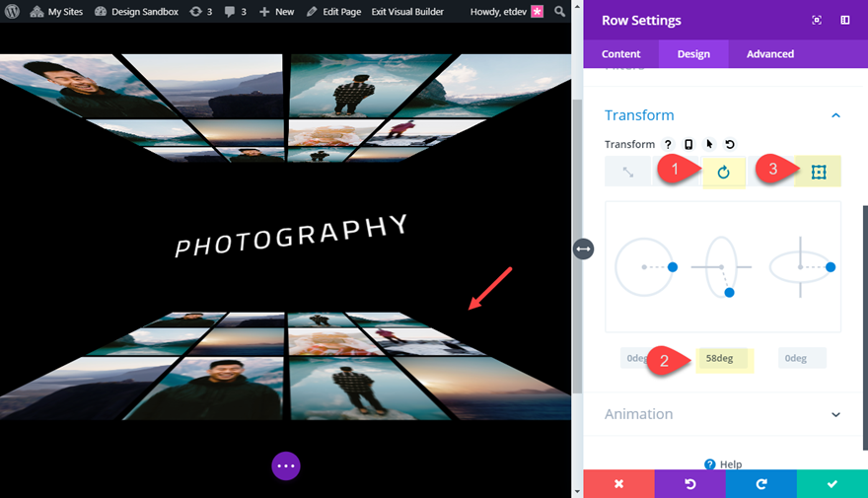Screen dimensions: 868x498
Task: Click Edit Page in admin bar
Action: tap(333, 12)
